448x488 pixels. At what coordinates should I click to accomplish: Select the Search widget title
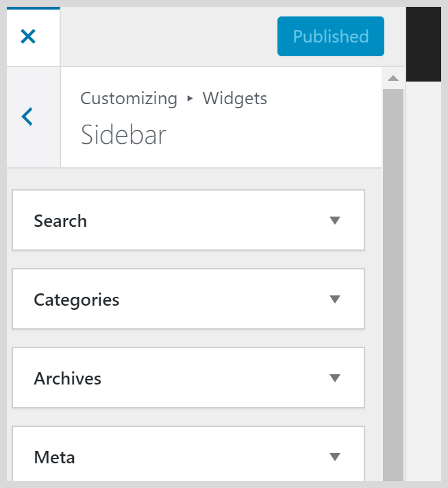coord(60,221)
